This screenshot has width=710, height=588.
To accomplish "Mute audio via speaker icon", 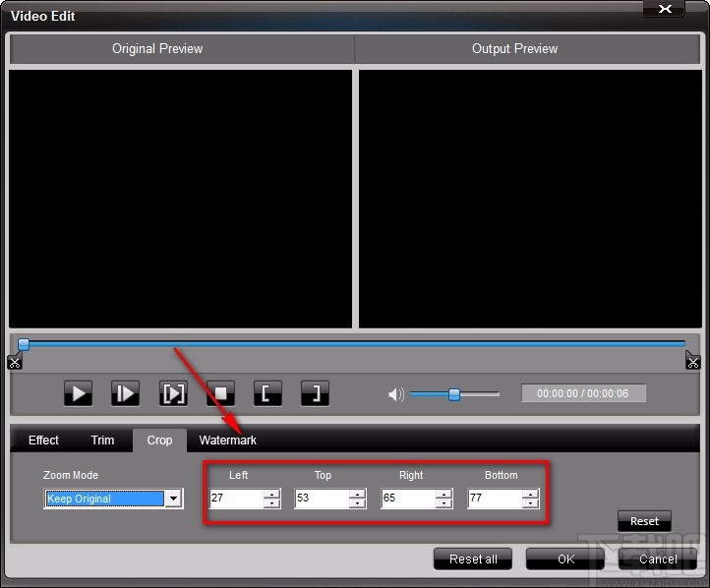I will coord(395,394).
